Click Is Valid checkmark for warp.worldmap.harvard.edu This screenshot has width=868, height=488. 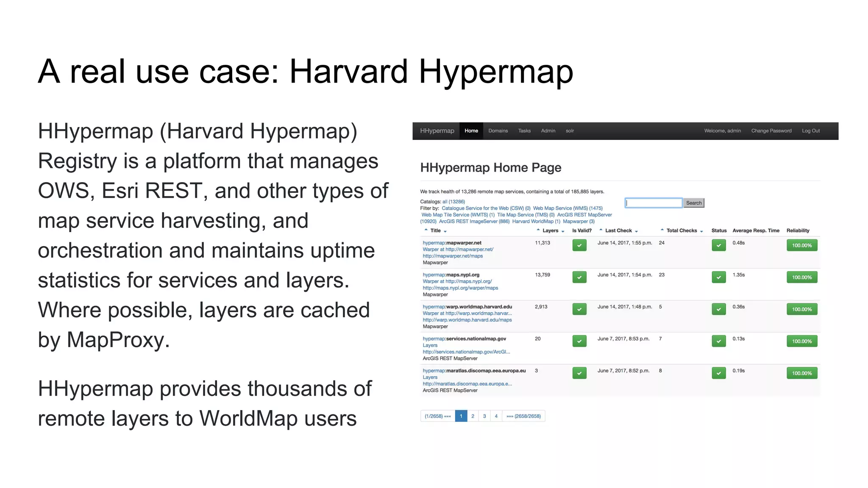pyautogui.click(x=579, y=309)
